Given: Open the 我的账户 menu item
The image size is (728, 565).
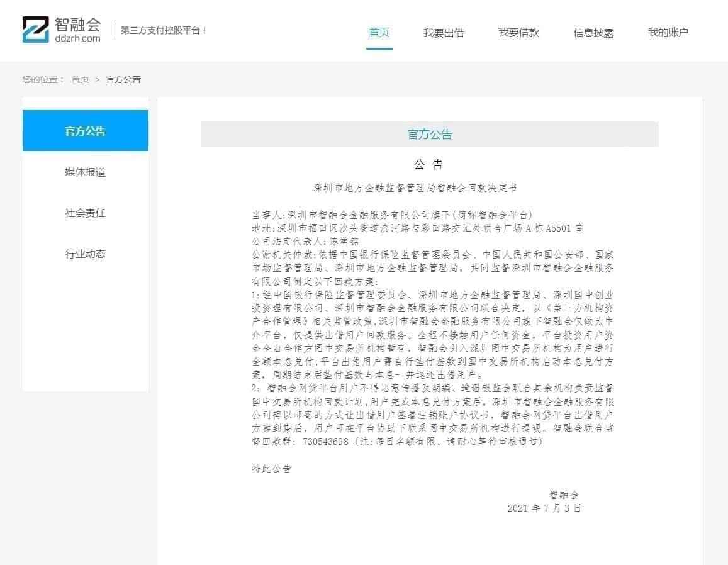Looking at the screenshot, I should coord(668,33).
